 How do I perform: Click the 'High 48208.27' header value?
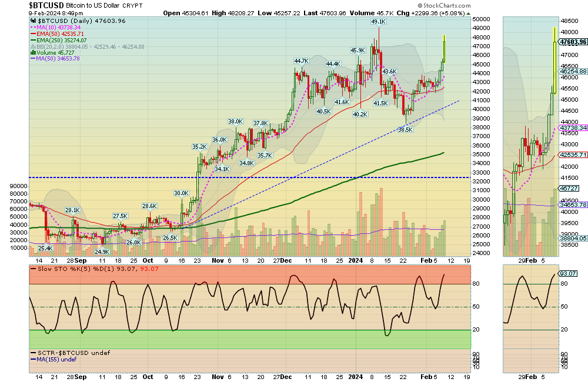click(x=233, y=13)
